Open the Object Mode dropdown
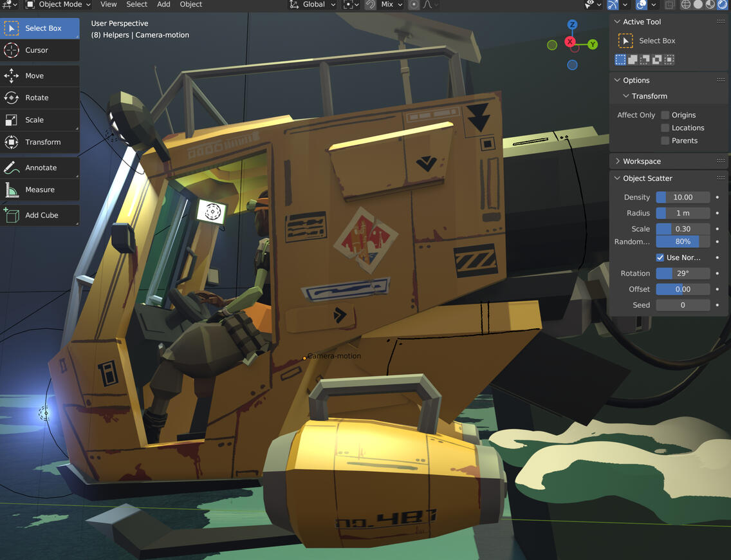731x560 pixels. click(59, 5)
